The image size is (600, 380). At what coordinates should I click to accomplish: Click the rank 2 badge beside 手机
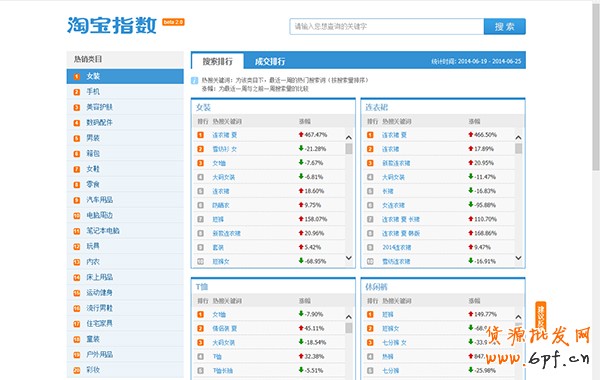click(77, 92)
